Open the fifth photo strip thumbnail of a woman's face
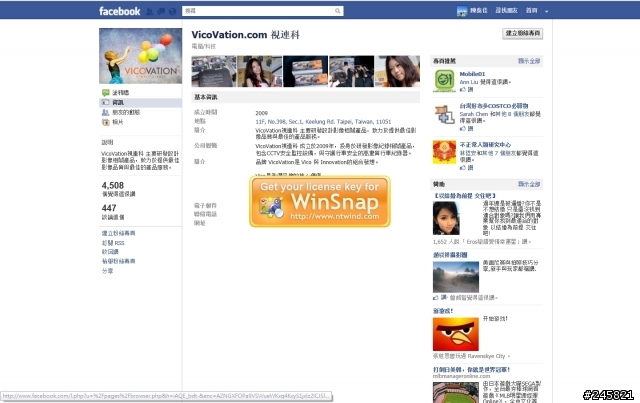 click(x=397, y=71)
